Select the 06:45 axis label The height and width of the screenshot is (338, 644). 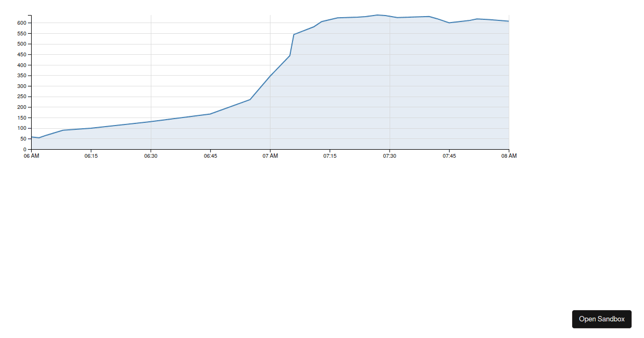[x=210, y=156]
